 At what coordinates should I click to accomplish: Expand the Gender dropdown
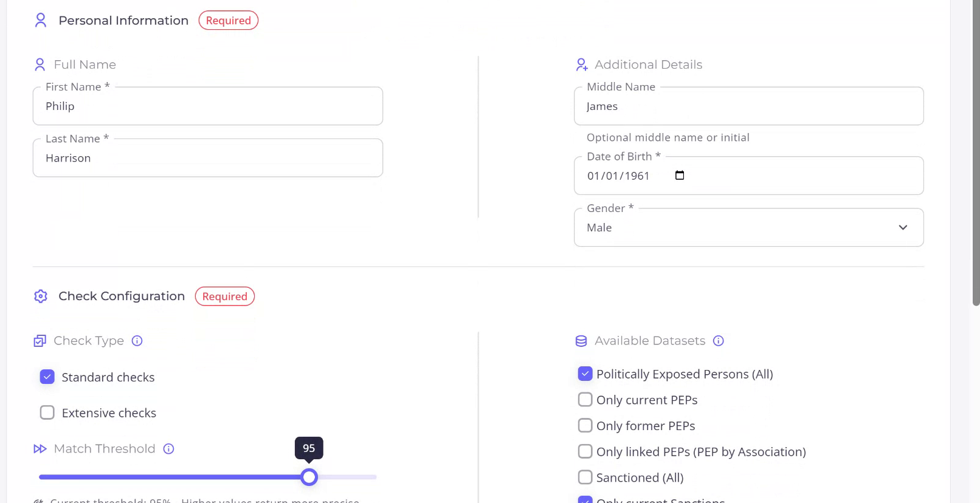748,228
